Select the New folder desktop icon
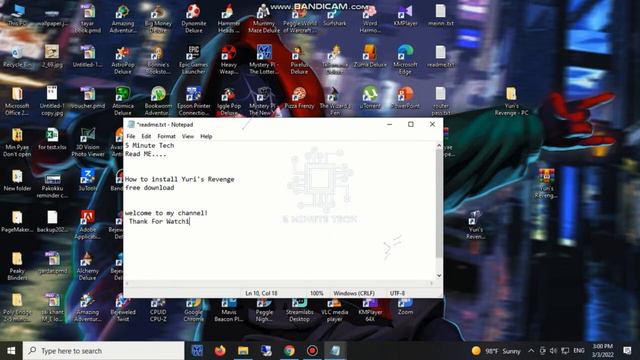 point(17,180)
